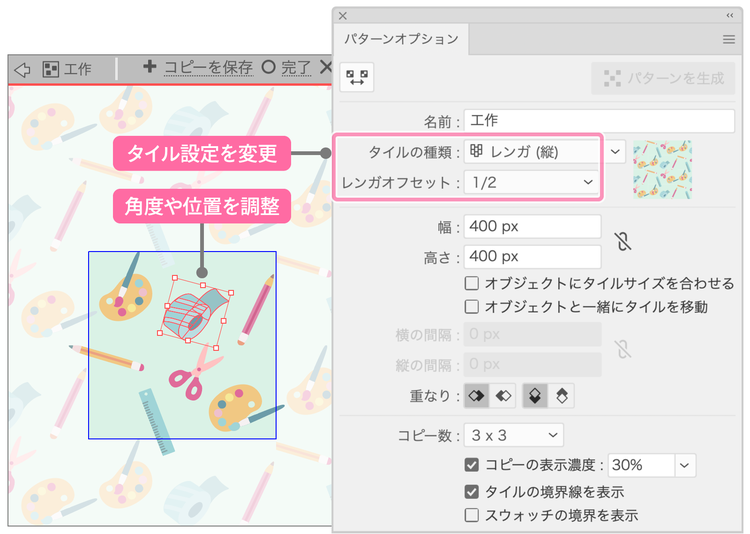
Task: Click the plus icon of コピーを保存
Action: tap(150, 66)
